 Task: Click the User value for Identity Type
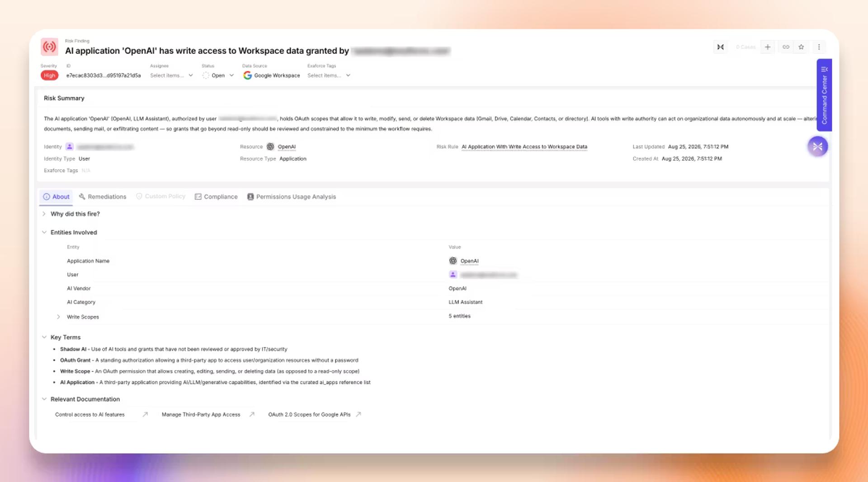tap(84, 159)
